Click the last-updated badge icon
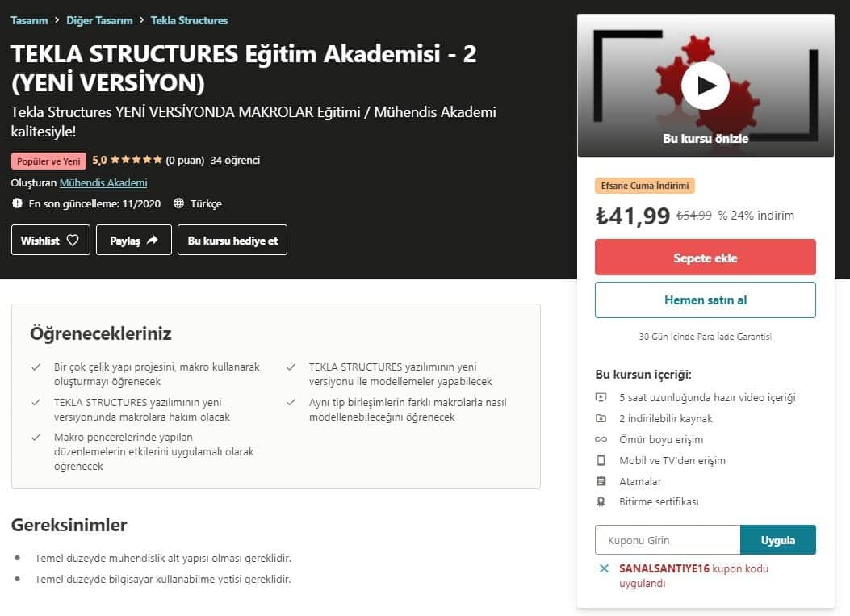850x616 pixels. (18, 203)
